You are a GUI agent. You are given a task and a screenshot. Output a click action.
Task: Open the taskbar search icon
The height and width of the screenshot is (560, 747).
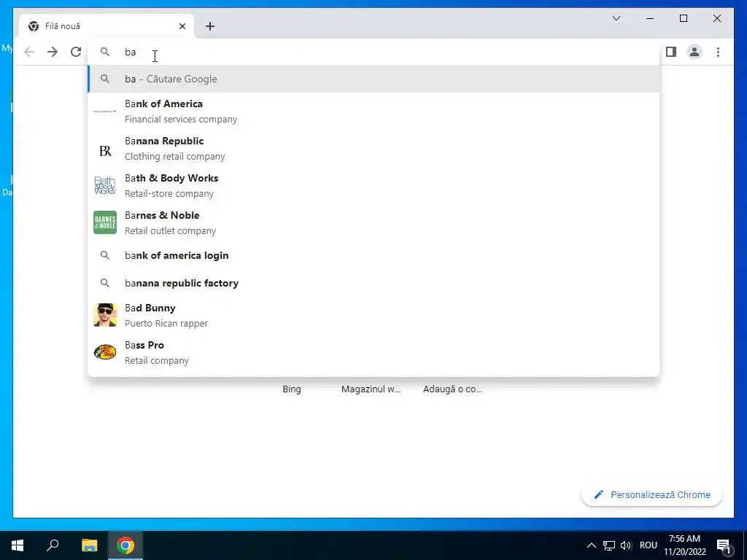[x=53, y=545]
